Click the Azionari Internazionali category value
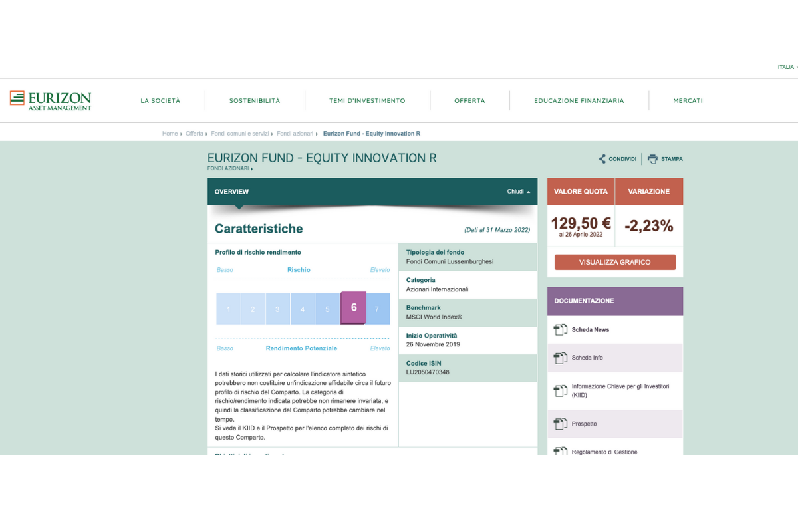The width and height of the screenshot is (798, 532). [438, 289]
